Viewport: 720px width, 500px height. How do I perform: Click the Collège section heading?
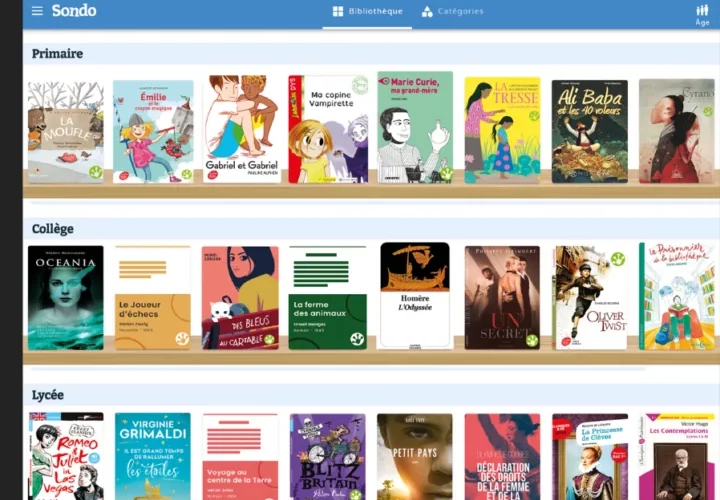pos(52,229)
